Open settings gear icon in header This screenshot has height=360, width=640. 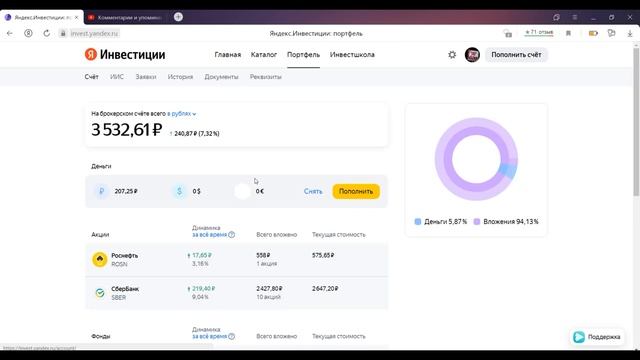point(452,55)
